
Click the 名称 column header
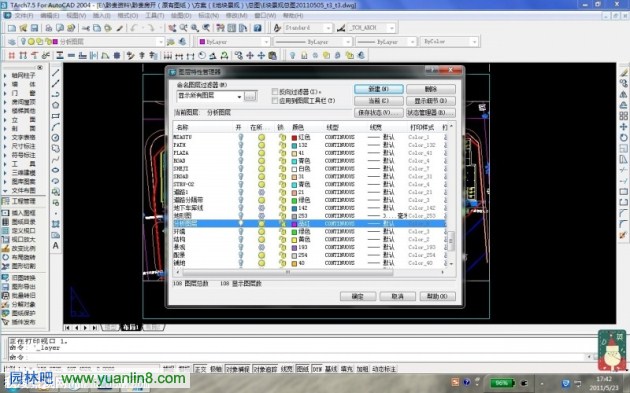point(182,127)
